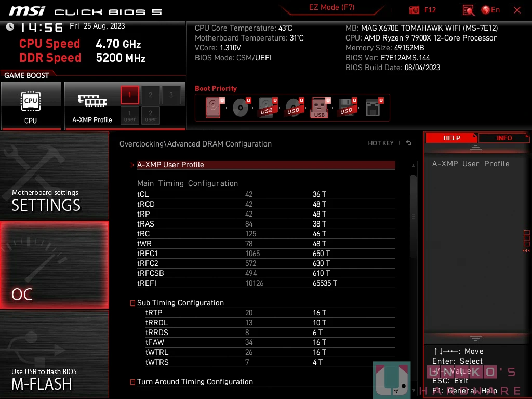Screen dimensions: 532x399
Task: Switch to EZ Mode (F7)
Action: (x=331, y=7)
